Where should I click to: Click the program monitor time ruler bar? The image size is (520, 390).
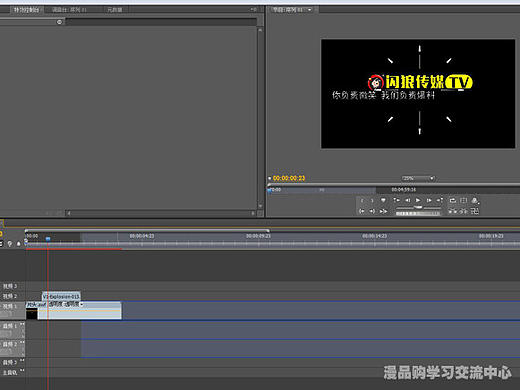393,190
